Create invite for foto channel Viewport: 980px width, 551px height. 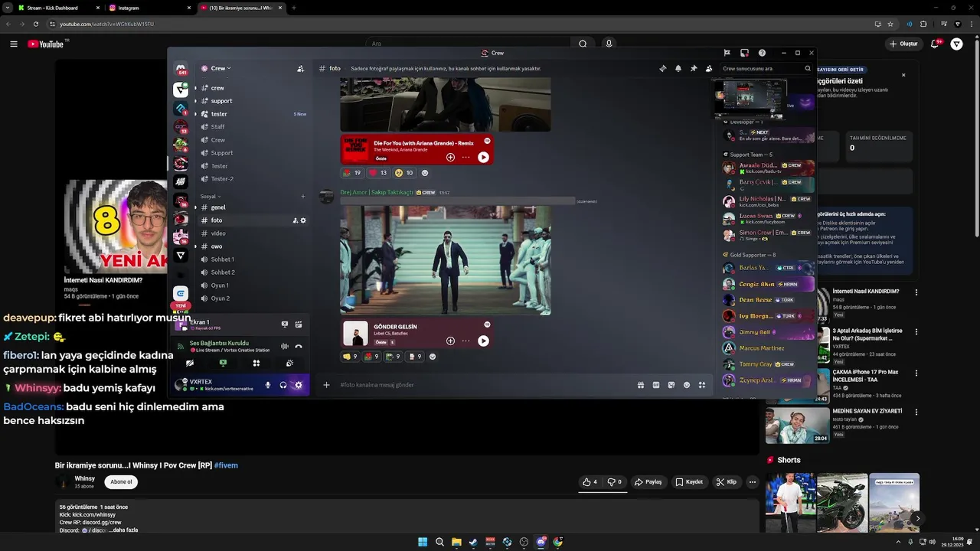pyautogui.click(x=295, y=220)
